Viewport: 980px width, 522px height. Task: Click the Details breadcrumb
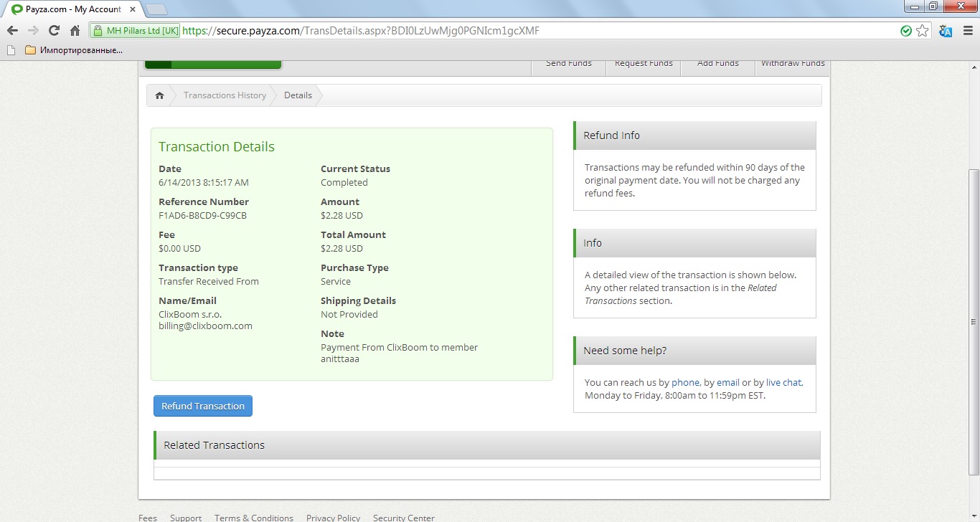(298, 95)
